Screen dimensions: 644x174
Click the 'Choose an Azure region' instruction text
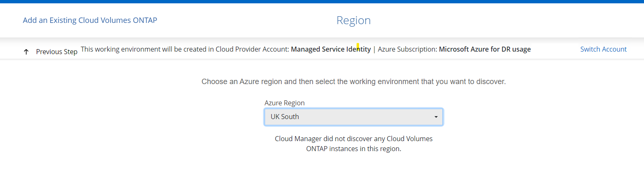[x=354, y=82]
